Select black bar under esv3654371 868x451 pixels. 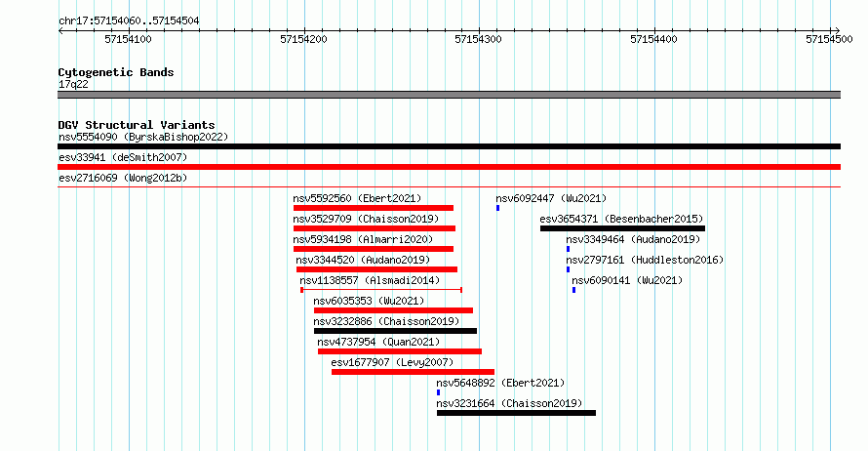tap(623, 228)
